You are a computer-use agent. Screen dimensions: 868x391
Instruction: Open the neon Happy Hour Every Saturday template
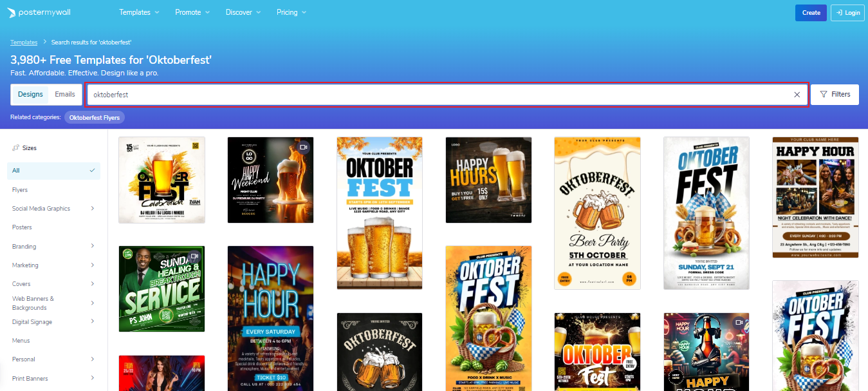[270, 318]
